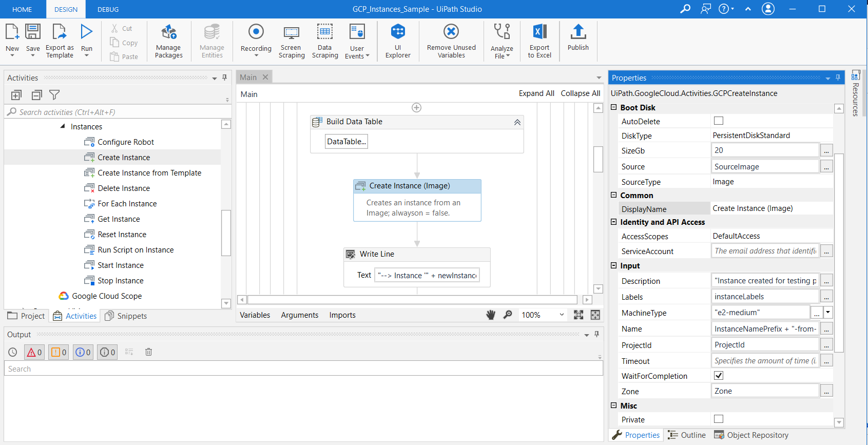Open activities filter funnel icon
Image resolution: width=868 pixels, height=445 pixels.
click(54, 95)
